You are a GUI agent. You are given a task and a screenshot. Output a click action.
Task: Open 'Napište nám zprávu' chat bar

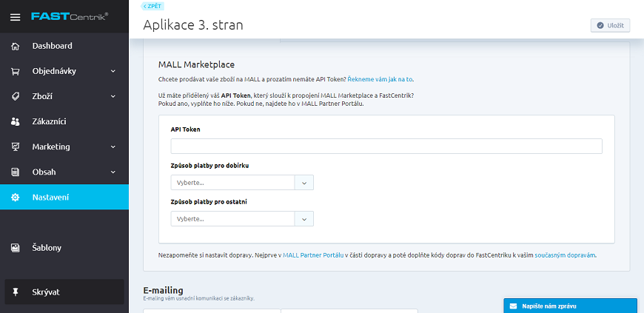click(x=570, y=306)
